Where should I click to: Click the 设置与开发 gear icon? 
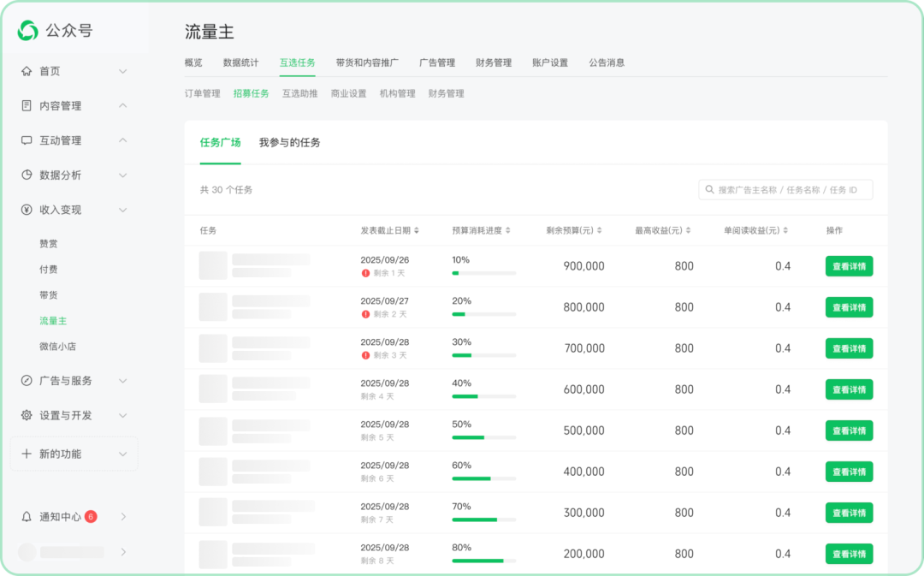27,415
